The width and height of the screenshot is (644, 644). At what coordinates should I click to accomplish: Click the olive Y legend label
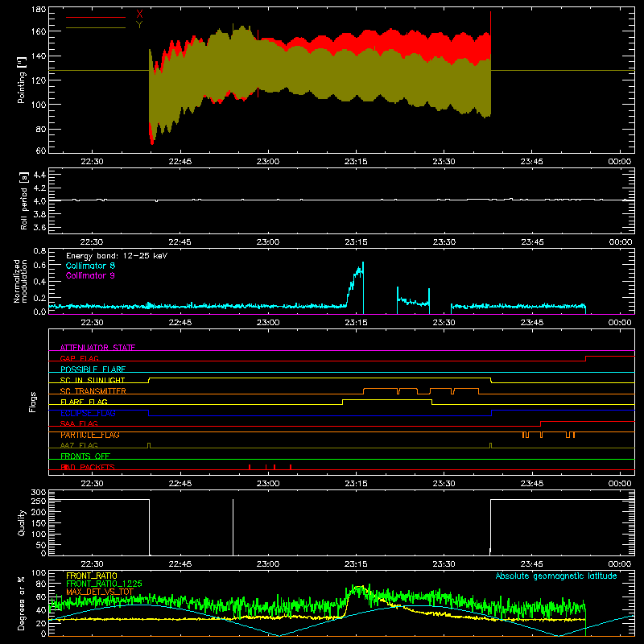pos(139,25)
